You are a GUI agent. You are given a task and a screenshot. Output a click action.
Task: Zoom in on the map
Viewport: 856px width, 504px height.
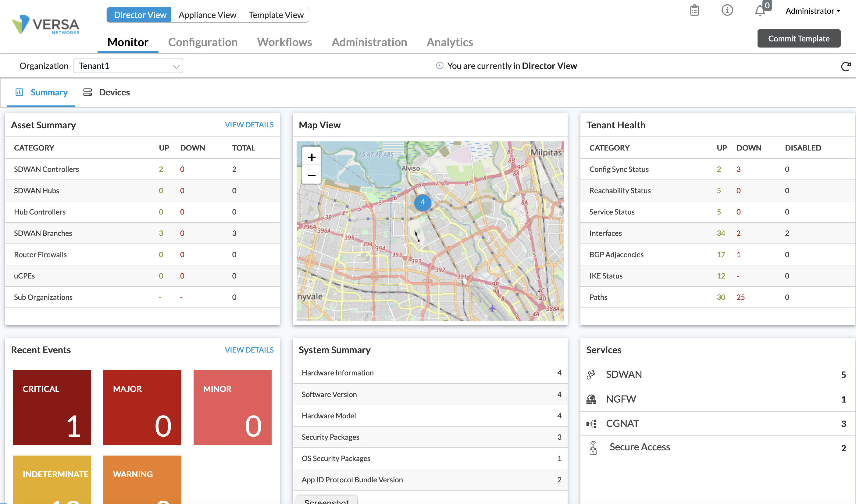tap(312, 157)
